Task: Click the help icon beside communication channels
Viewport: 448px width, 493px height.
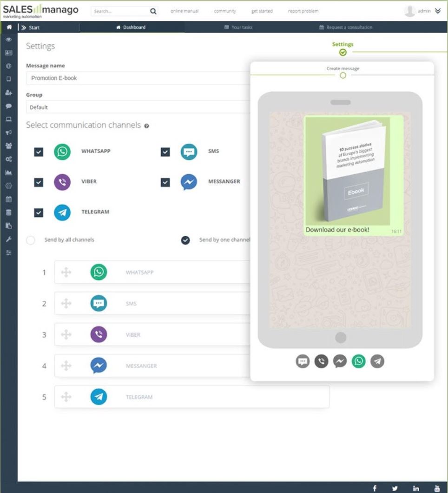Action: tap(147, 126)
